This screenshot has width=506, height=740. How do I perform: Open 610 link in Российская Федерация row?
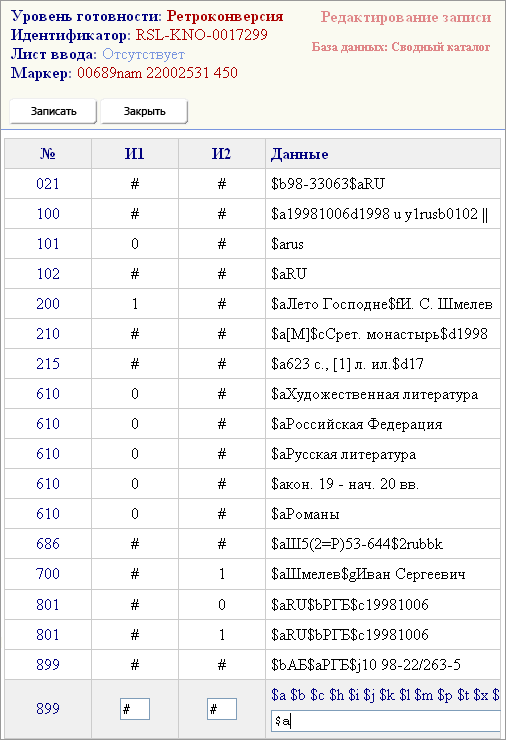[x=48, y=423]
